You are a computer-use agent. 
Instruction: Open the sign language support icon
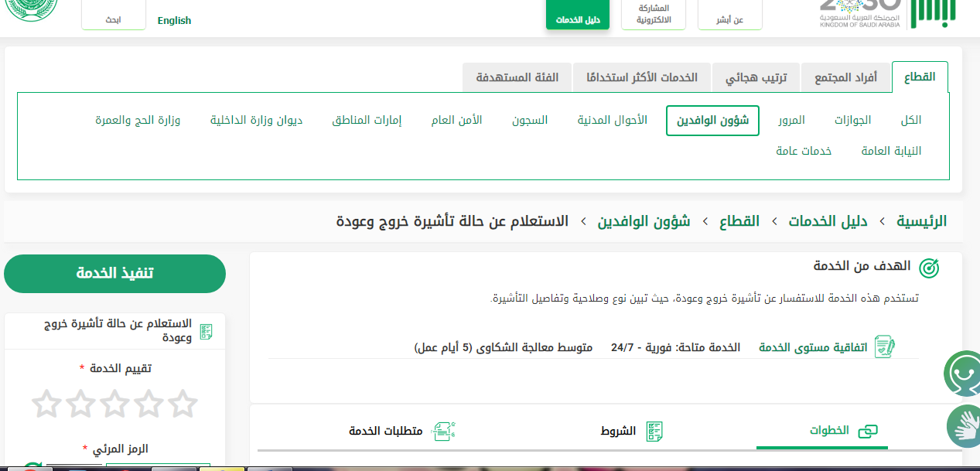964,425
